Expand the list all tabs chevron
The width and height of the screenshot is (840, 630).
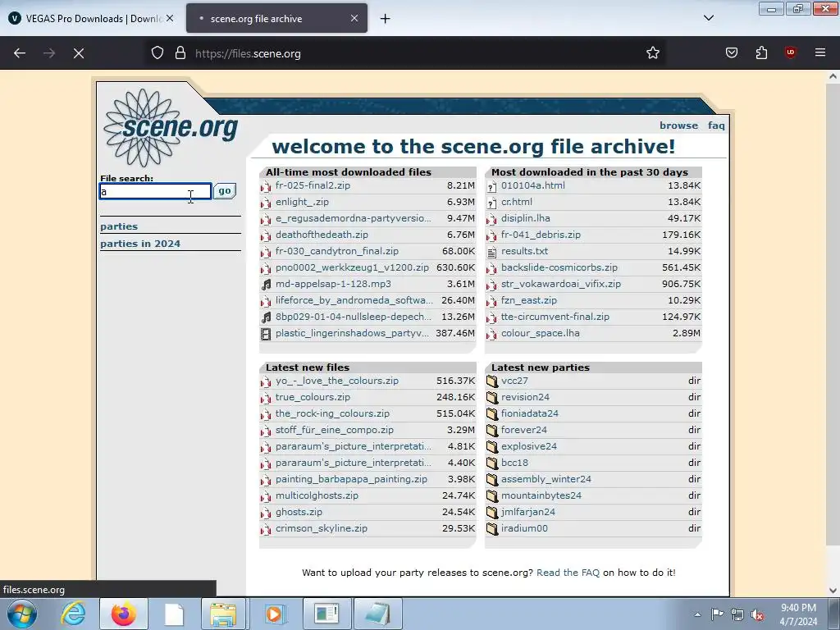pos(708,18)
